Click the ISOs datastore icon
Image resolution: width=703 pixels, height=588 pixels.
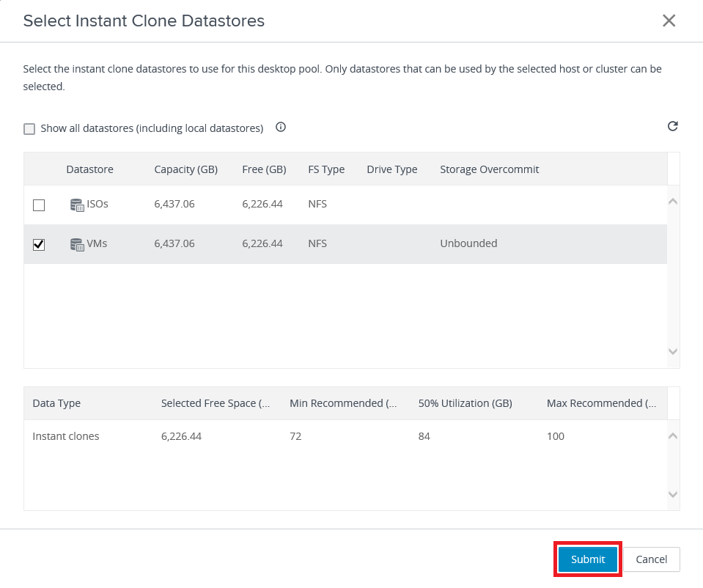pos(77,205)
